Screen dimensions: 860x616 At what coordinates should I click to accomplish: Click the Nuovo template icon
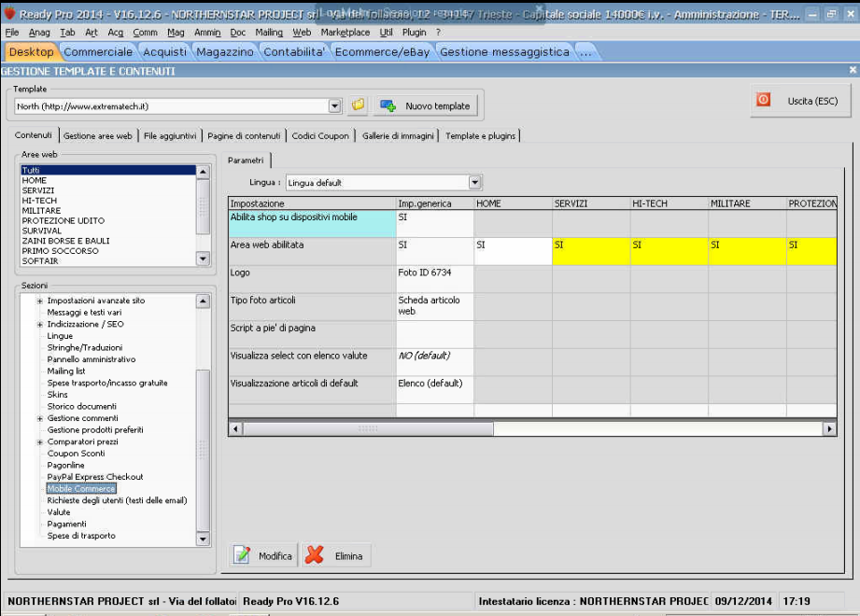(388, 105)
